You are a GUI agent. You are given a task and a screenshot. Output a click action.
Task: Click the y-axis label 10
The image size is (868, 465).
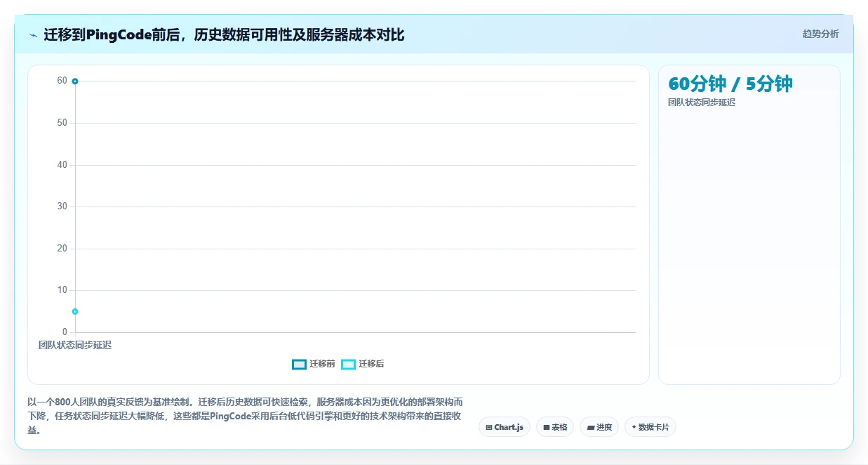[62, 290]
